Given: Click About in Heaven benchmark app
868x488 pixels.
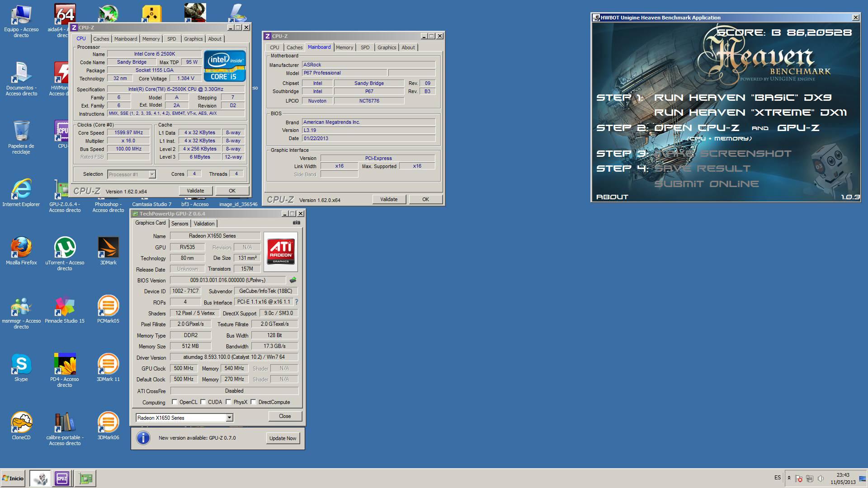Looking at the screenshot, I should click(612, 197).
